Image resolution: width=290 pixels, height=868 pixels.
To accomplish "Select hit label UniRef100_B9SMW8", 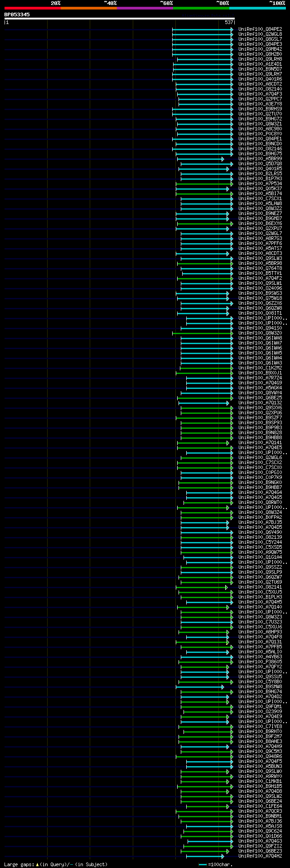I will pyautogui.click(x=260, y=686).
